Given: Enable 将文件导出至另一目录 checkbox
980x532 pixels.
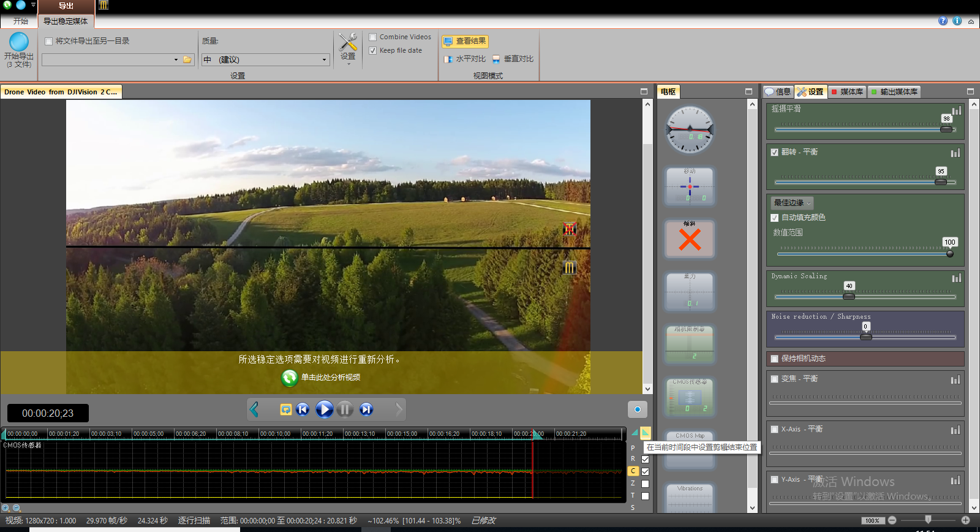Looking at the screenshot, I should [49, 41].
